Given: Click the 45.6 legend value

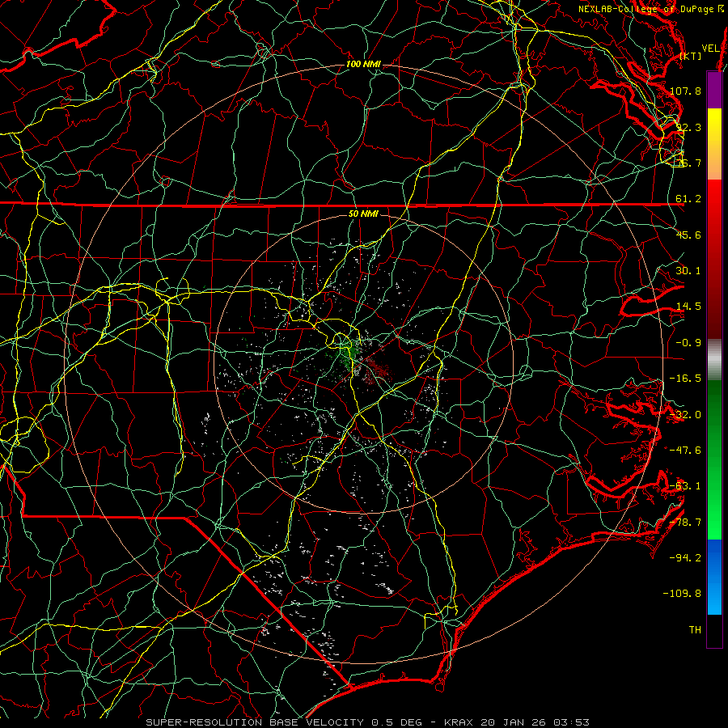Looking at the screenshot, I should pos(688,235).
